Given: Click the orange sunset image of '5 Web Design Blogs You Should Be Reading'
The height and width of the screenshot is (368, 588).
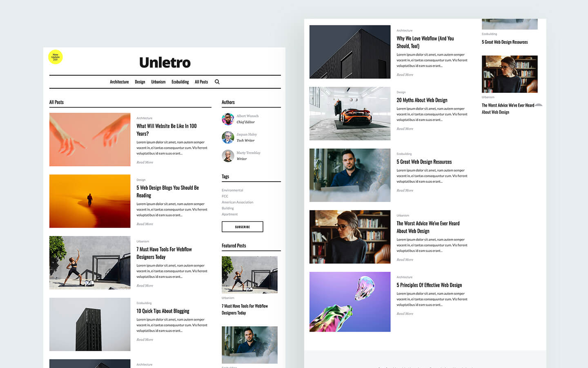Looking at the screenshot, I should pos(89,201).
